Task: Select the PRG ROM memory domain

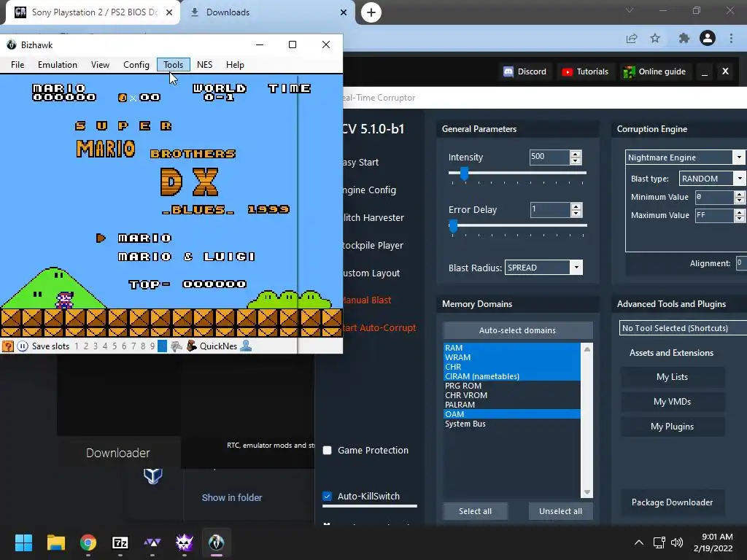Action: coord(511,386)
